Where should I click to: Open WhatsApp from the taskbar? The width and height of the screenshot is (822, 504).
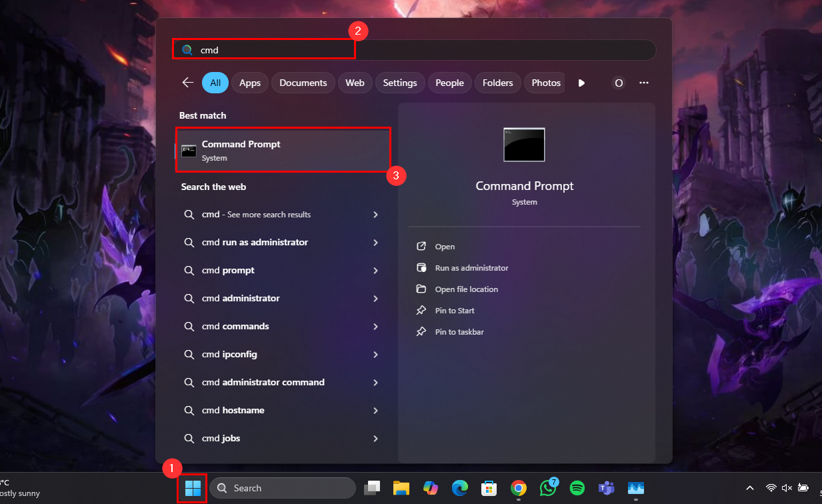pos(548,487)
